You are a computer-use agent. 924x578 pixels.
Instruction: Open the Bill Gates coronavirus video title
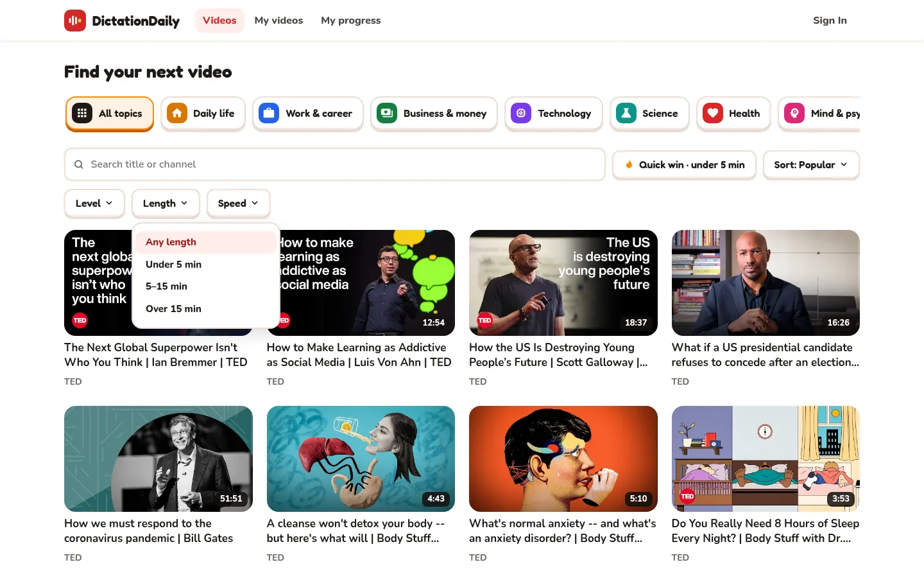click(149, 531)
